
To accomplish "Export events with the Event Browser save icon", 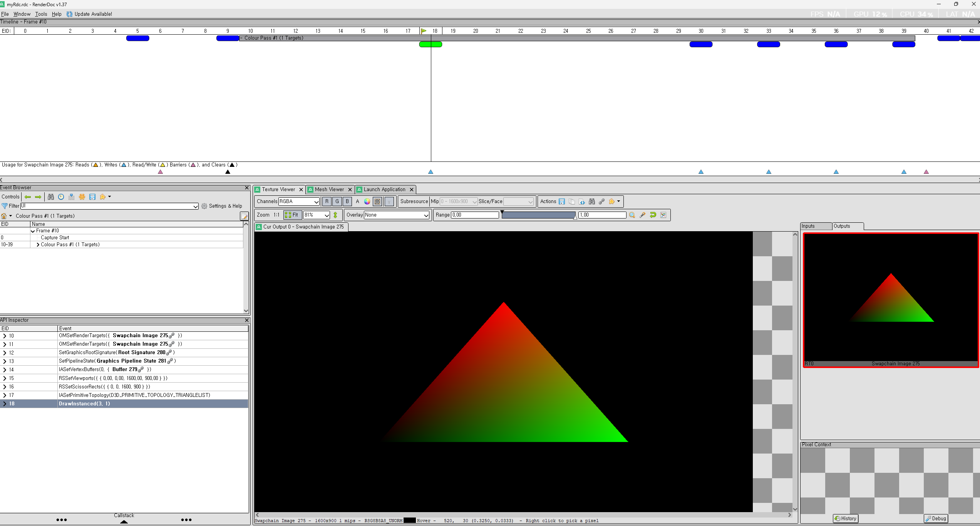I will point(92,197).
